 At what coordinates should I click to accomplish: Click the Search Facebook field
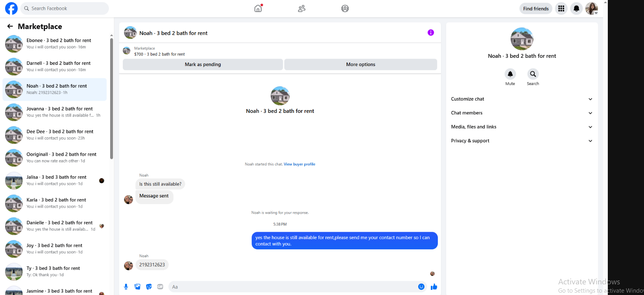[x=65, y=8]
